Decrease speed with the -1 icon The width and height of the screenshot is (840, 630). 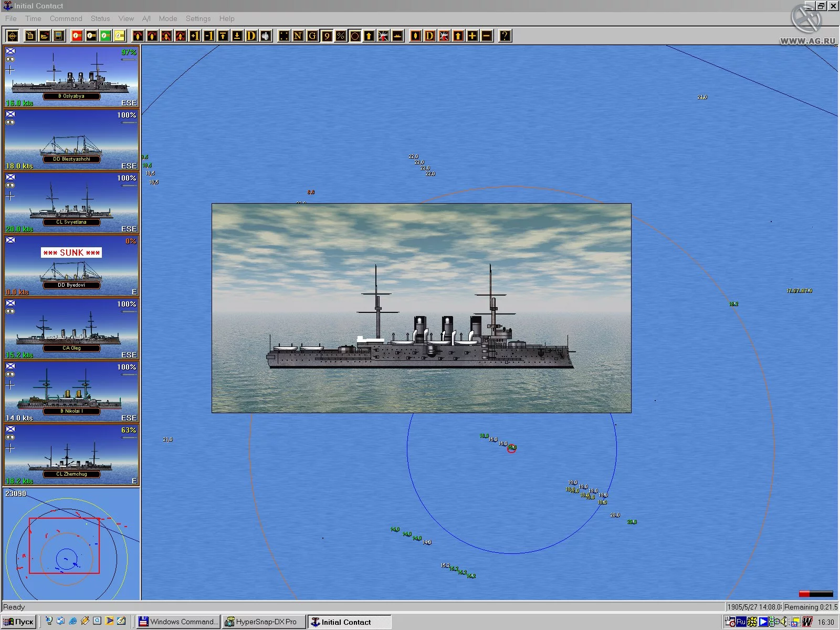pyautogui.click(x=209, y=36)
